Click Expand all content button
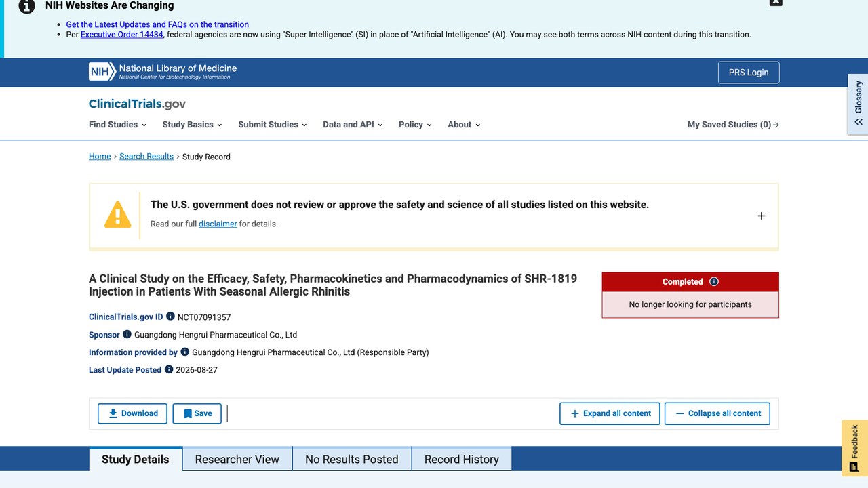Image resolution: width=868 pixels, height=488 pixels. point(610,413)
